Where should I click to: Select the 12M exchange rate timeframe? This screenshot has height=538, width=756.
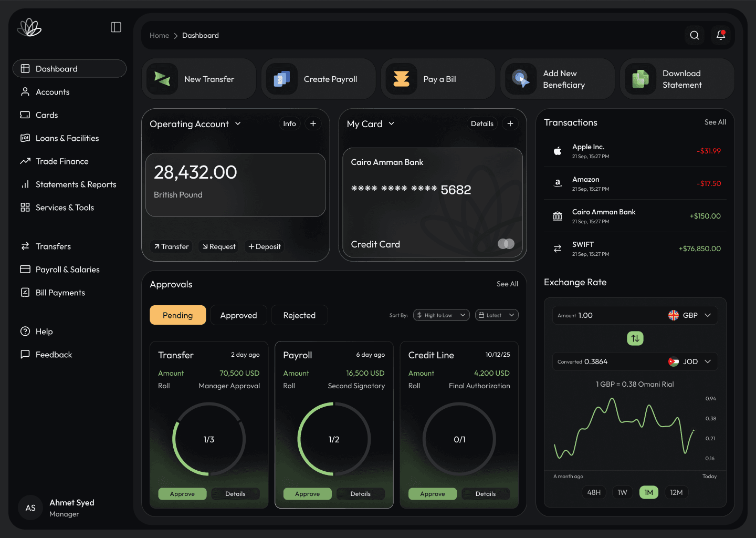(x=677, y=492)
